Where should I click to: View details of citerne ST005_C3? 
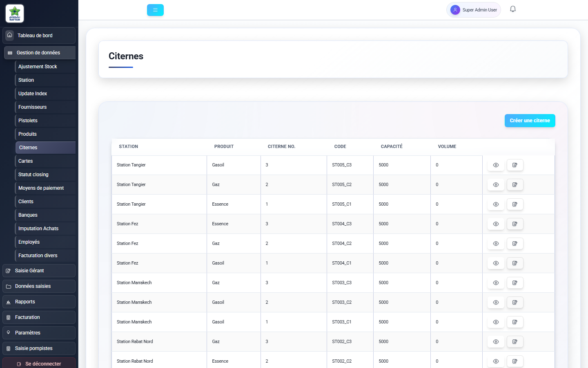click(496, 165)
